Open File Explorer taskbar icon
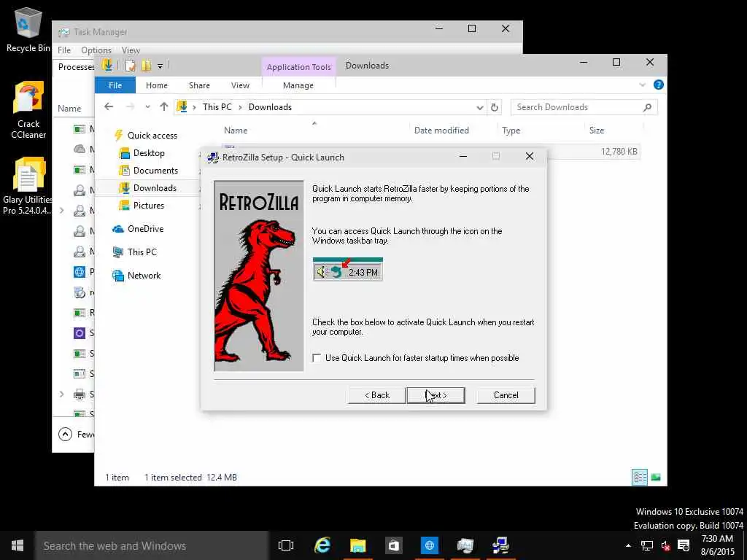This screenshot has width=747, height=560. pos(357,545)
